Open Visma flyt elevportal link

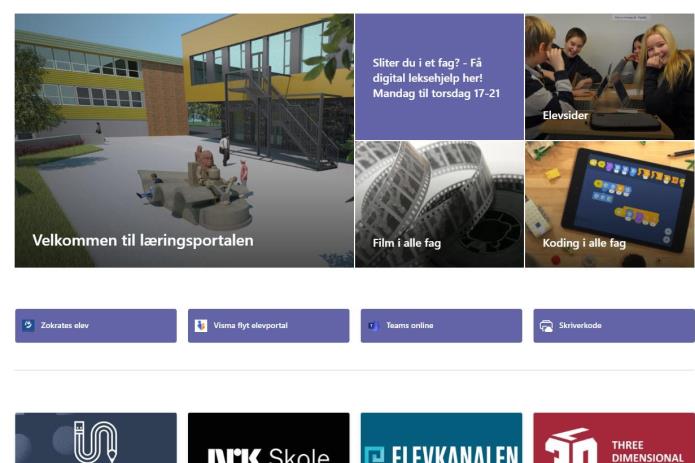pyautogui.click(x=269, y=326)
